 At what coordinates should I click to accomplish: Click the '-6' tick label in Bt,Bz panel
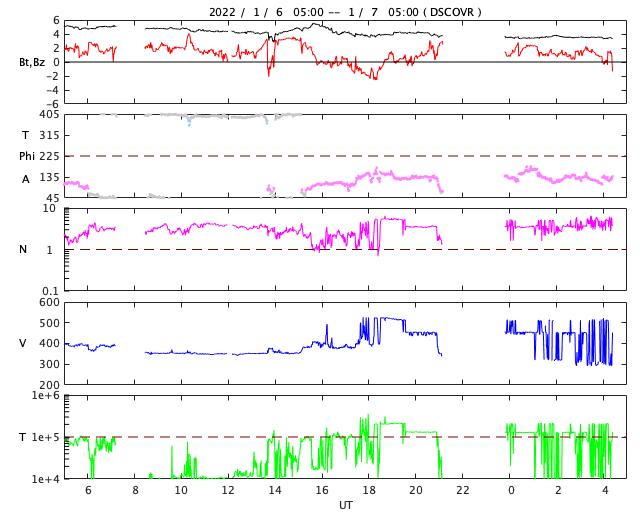[x=53, y=104]
